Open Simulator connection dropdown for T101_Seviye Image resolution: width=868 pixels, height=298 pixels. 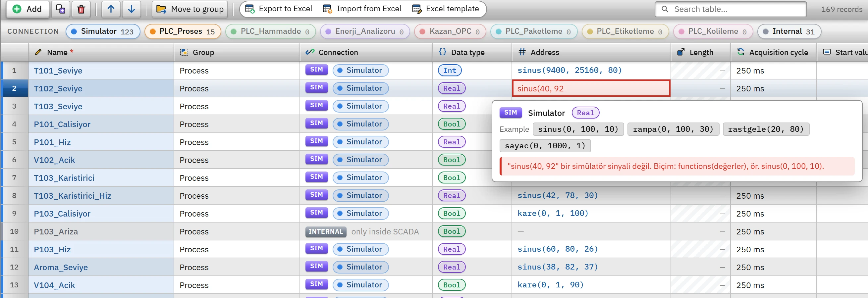[x=360, y=71]
